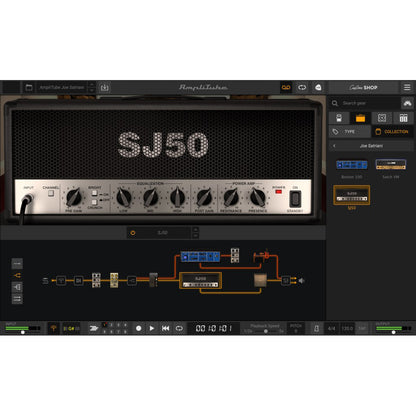
Task: Toggle the CHANNEL button on the amp
Action: [51, 193]
